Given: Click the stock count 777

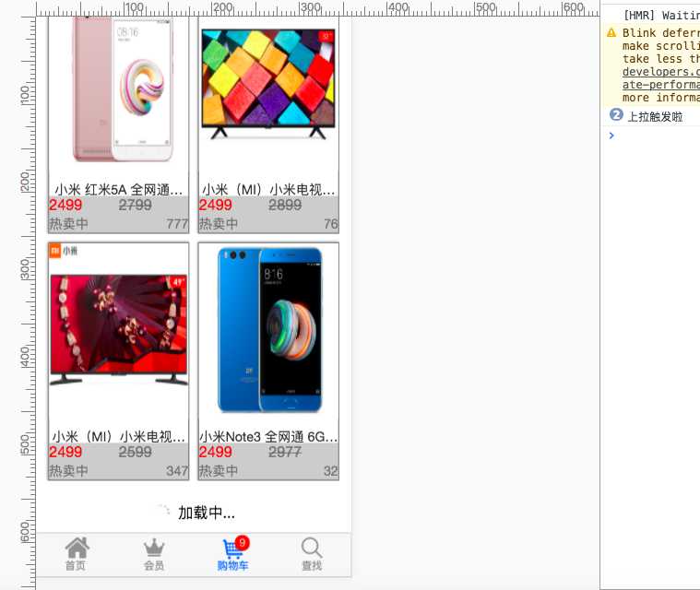Looking at the screenshot, I should pyautogui.click(x=177, y=224).
